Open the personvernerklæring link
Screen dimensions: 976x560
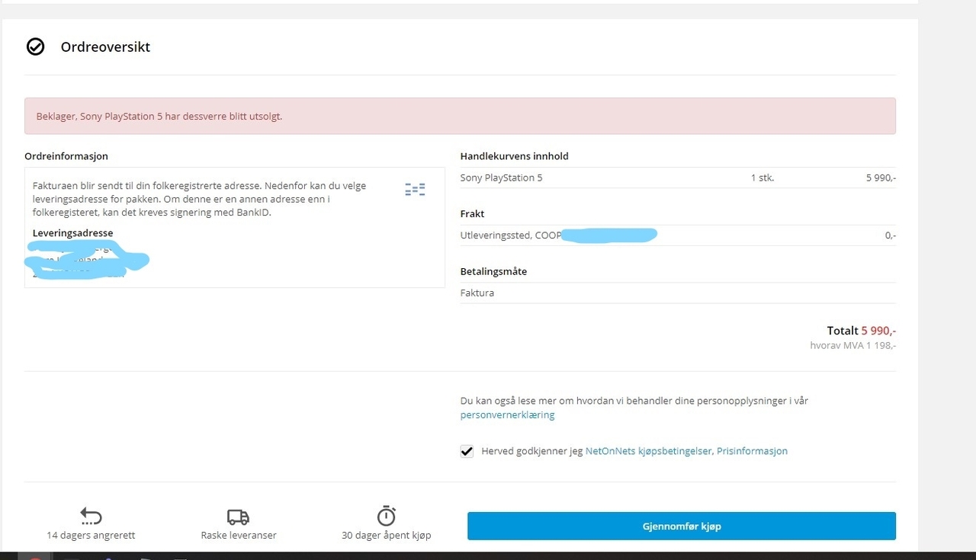[x=507, y=415]
